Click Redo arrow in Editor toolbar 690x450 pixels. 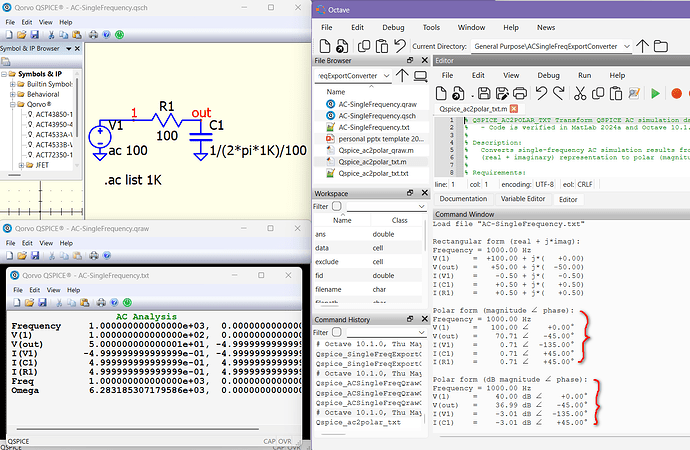click(558, 93)
